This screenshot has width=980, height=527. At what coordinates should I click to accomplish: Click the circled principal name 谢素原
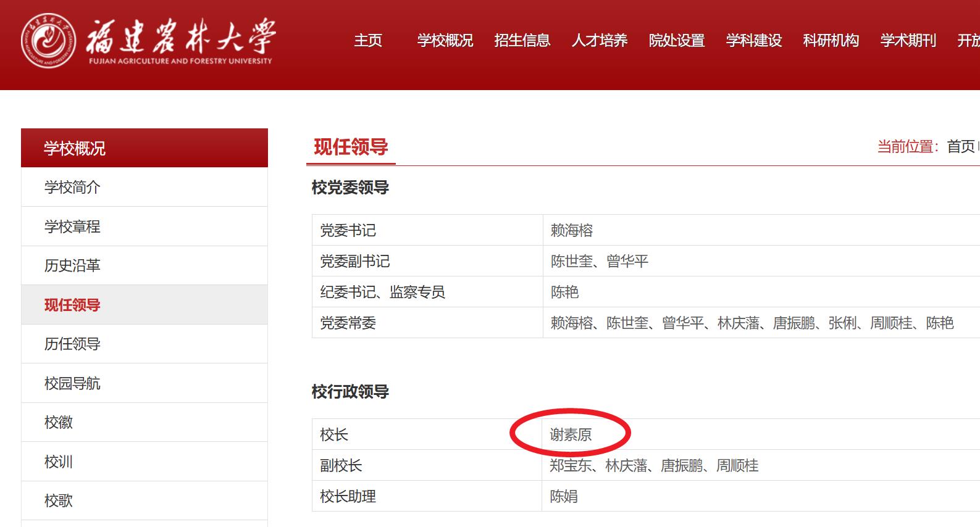click(x=571, y=435)
